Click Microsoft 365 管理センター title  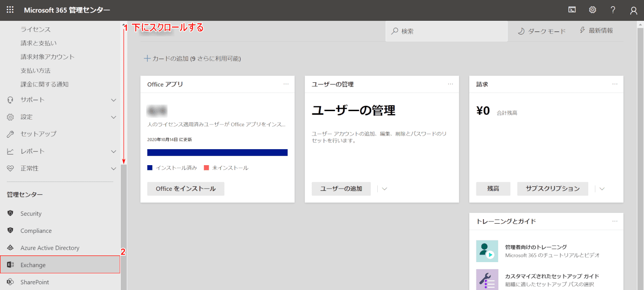tap(67, 10)
